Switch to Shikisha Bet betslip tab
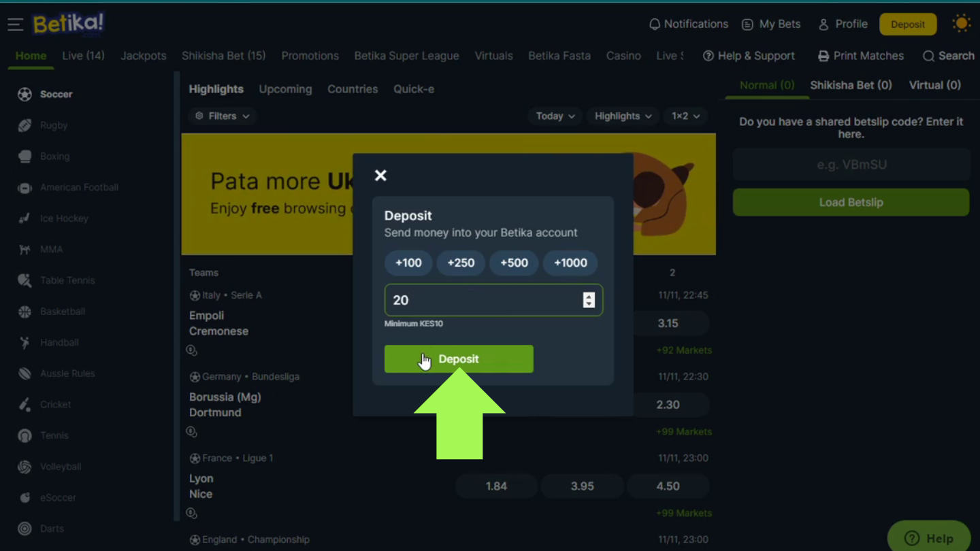The height and width of the screenshot is (551, 980). click(851, 85)
